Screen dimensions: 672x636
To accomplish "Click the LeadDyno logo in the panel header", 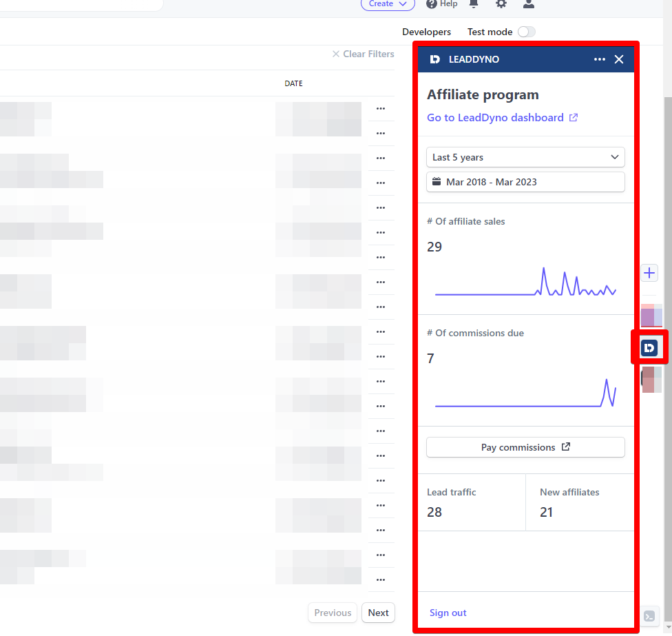I will click(x=434, y=59).
